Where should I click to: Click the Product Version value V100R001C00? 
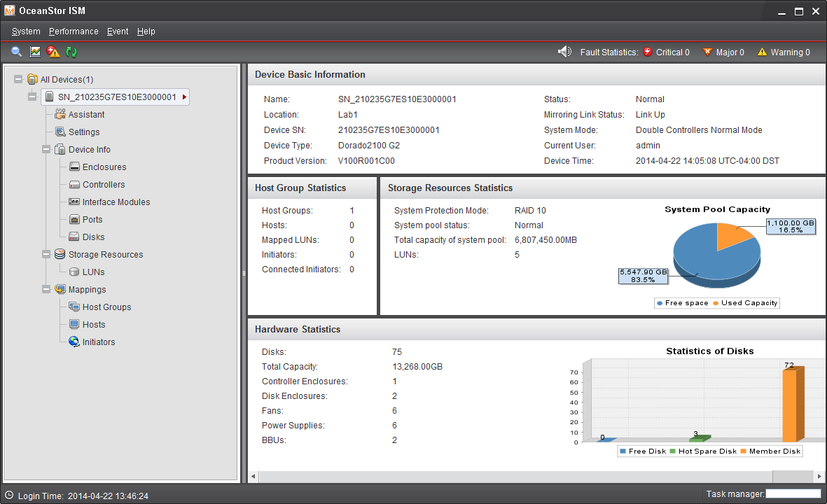(366, 161)
